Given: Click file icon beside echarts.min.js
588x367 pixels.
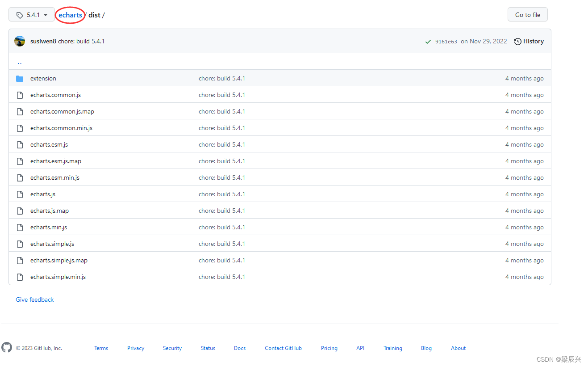Looking at the screenshot, I should click(x=20, y=227).
